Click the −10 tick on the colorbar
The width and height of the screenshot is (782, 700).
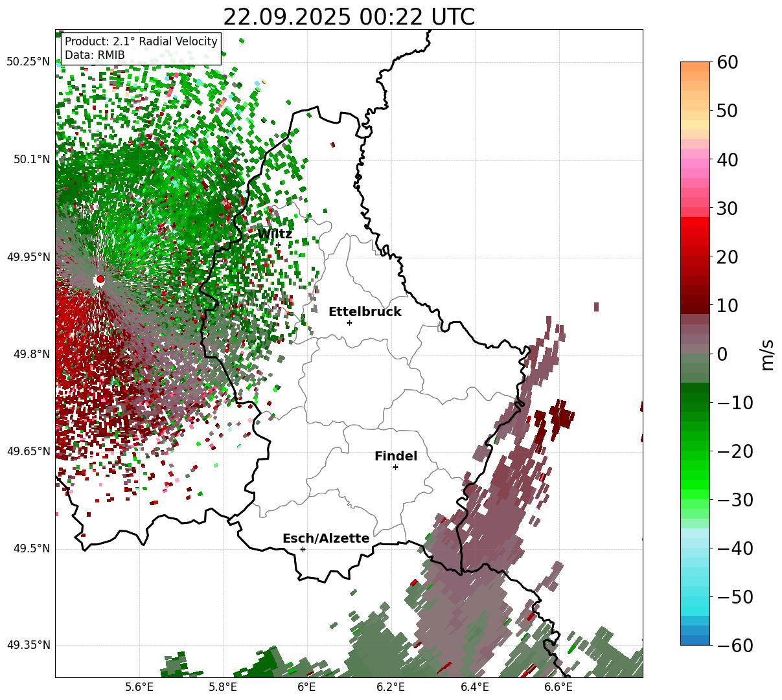coord(735,402)
